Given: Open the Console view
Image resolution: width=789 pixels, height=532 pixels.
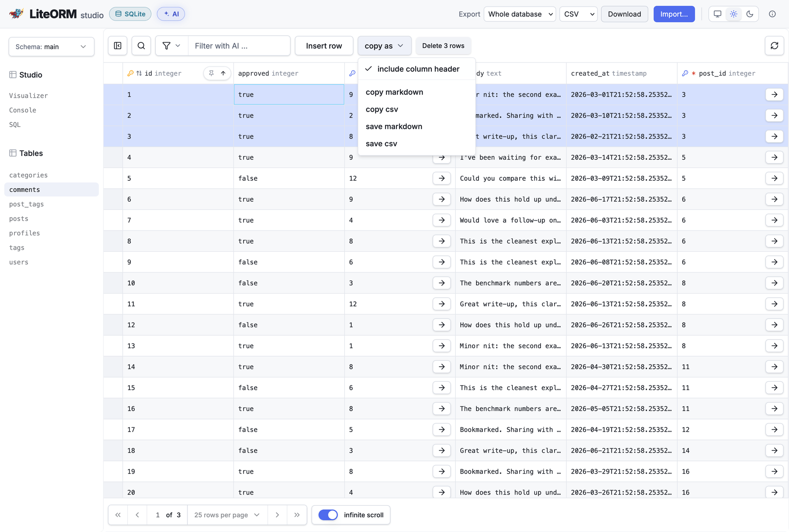Looking at the screenshot, I should pos(23,110).
